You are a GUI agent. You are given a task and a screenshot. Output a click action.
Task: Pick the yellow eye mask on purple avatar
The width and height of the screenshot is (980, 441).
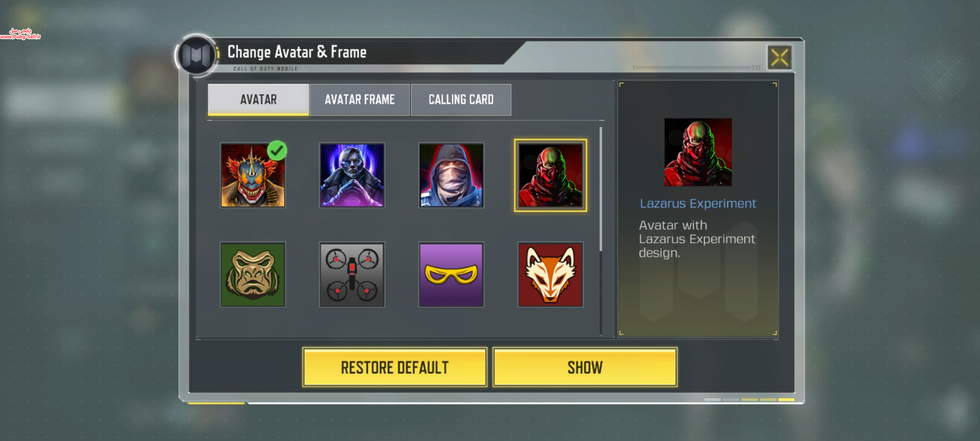click(451, 274)
